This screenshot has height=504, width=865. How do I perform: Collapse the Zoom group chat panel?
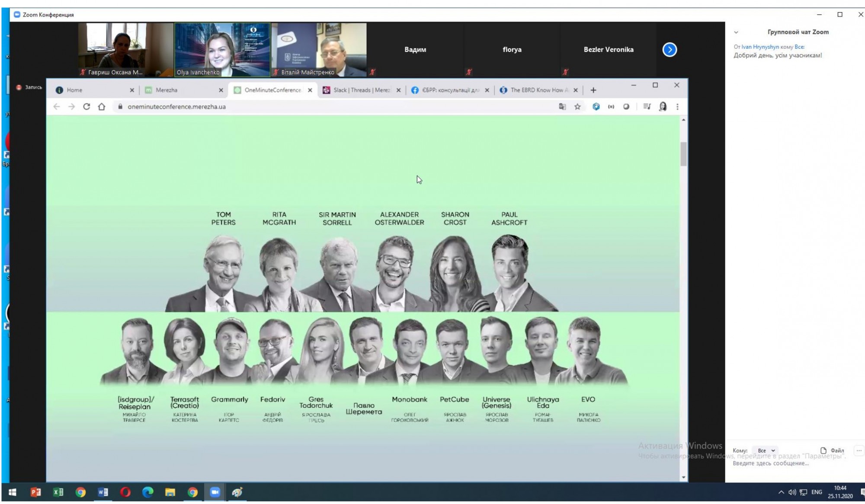(x=736, y=32)
